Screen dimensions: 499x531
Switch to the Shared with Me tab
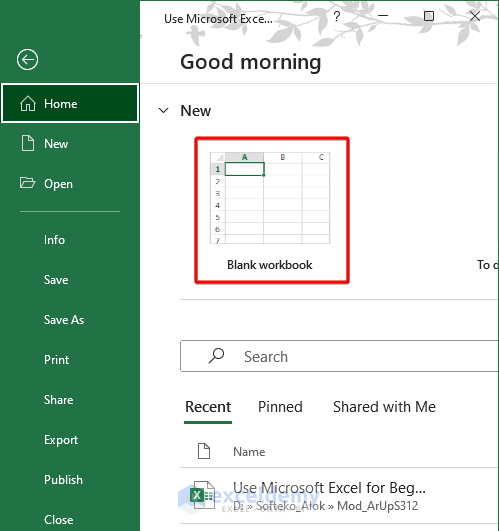[x=384, y=407]
